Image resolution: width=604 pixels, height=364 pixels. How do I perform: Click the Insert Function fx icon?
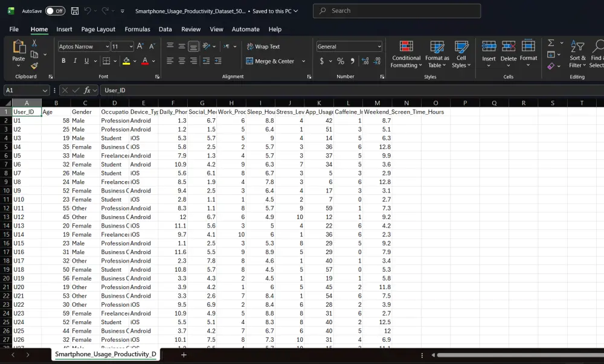pyautogui.click(x=87, y=90)
